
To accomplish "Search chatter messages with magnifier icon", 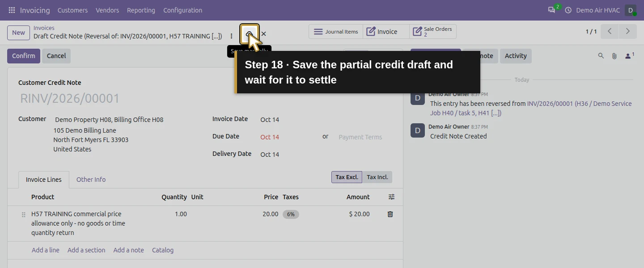I will (x=601, y=56).
